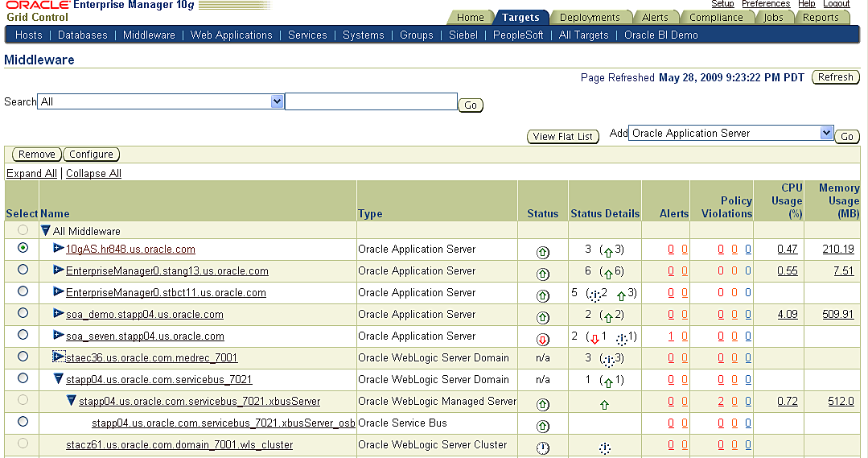Viewport: 868px width, 458px height.
Task: Click green up arrow in xbusServer status details
Action: pos(604,405)
